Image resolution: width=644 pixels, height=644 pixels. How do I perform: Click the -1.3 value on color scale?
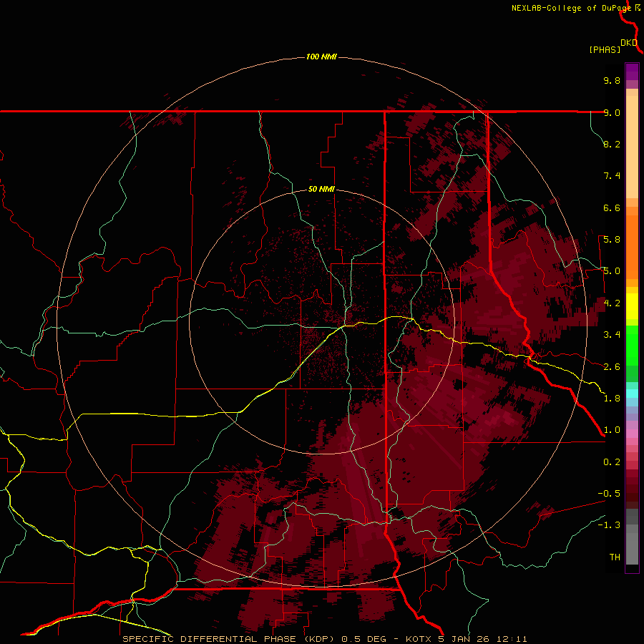tap(609, 525)
